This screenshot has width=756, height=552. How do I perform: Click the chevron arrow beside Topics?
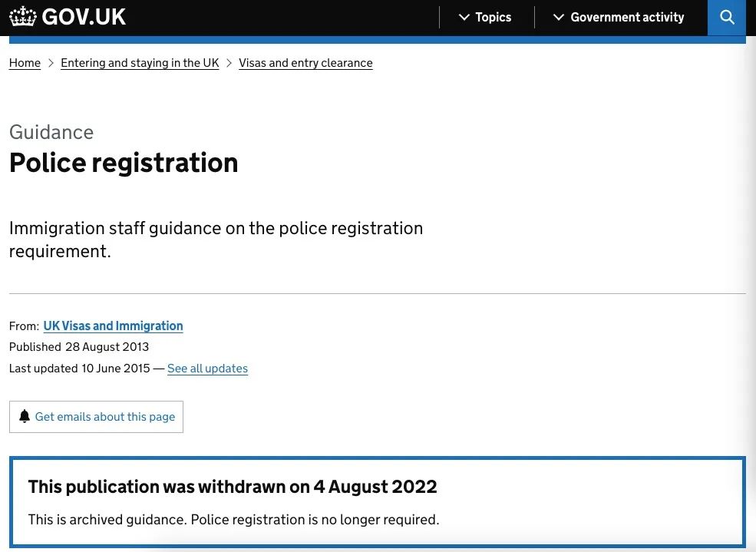(464, 17)
